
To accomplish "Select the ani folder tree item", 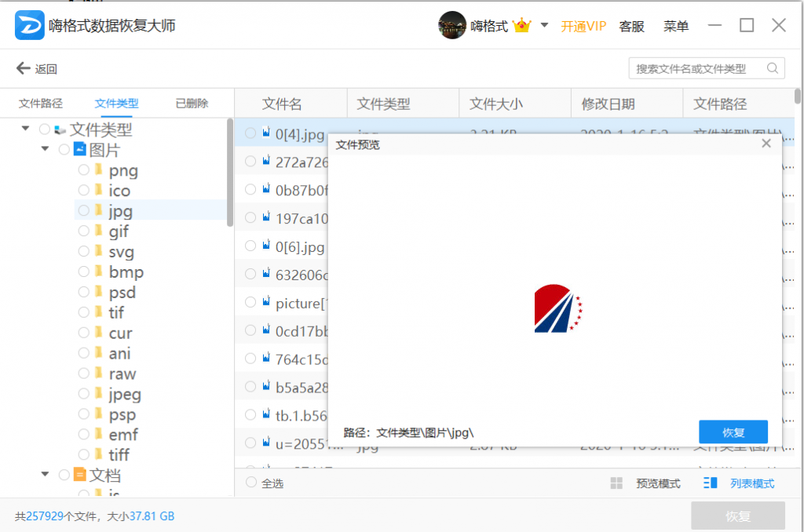I will 119,353.
